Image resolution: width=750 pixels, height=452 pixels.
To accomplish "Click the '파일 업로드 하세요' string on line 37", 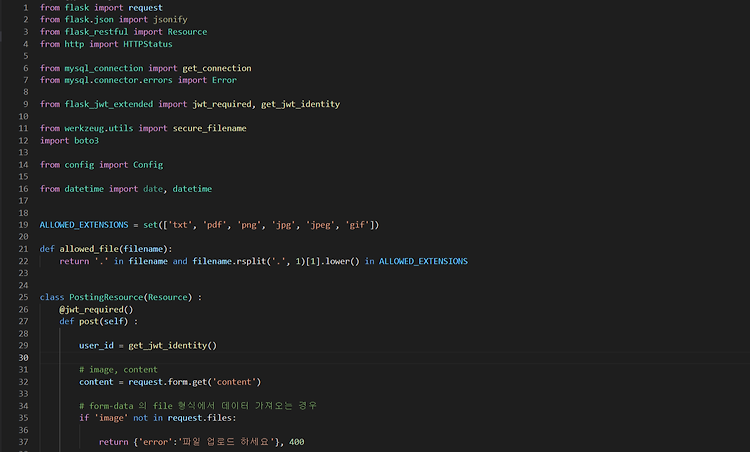I will click(227, 442).
